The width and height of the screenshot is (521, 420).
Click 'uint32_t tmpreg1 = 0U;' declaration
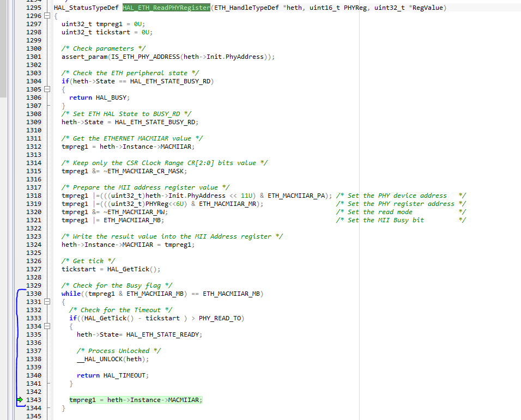(x=104, y=24)
